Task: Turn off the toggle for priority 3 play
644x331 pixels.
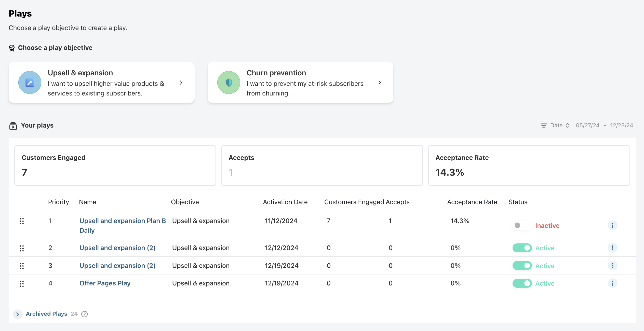Action: coord(522,266)
